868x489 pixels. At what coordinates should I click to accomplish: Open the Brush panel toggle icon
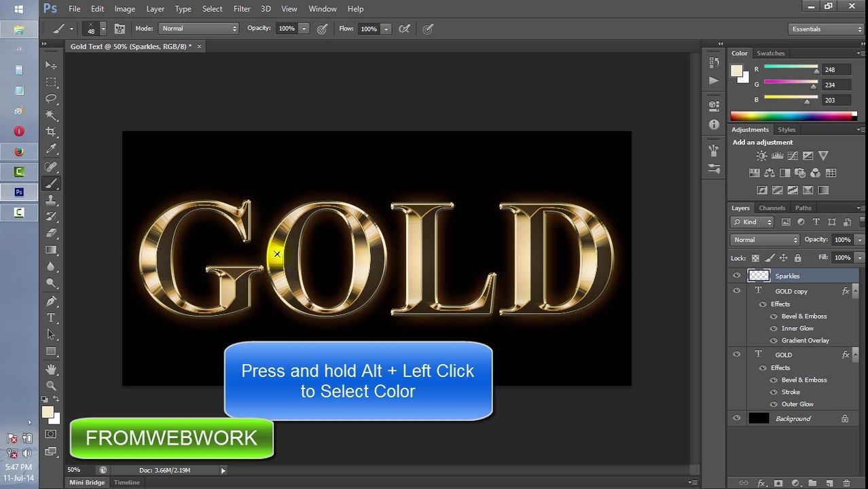coord(120,29)
